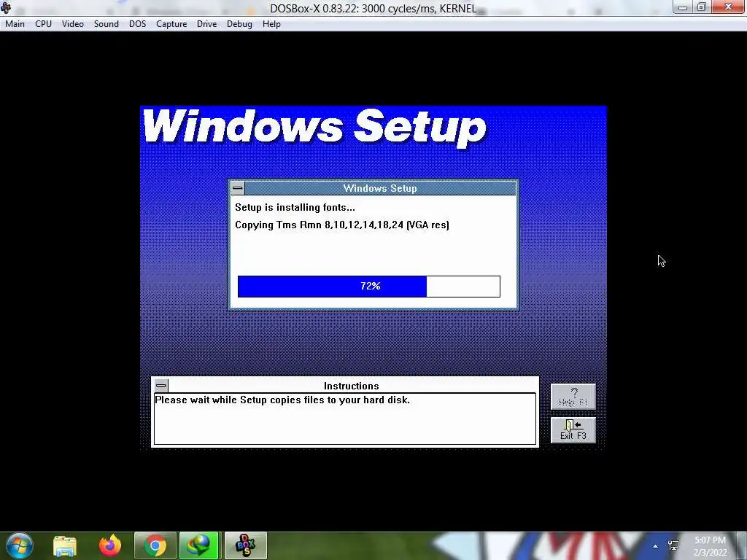Click the DOSBox-X icon in the title bar
The width and height of the screenshot is (747, 560).
pyautogui.click(x=6, y=7)
